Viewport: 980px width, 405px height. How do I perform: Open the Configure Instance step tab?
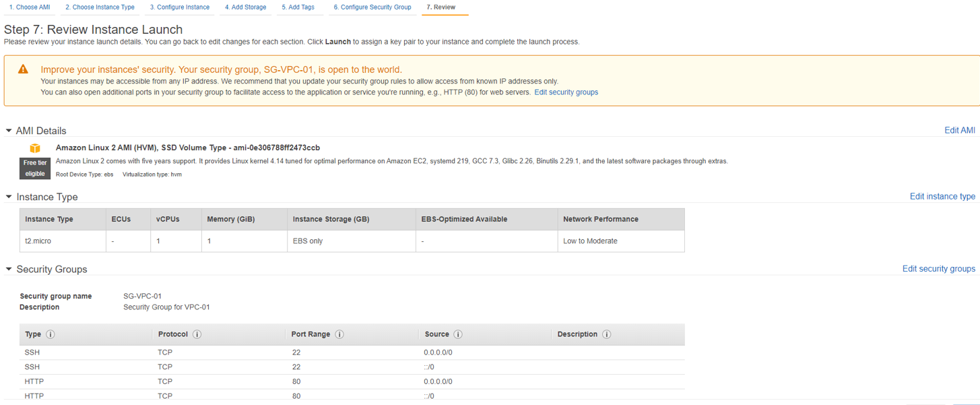pos(179,7)
